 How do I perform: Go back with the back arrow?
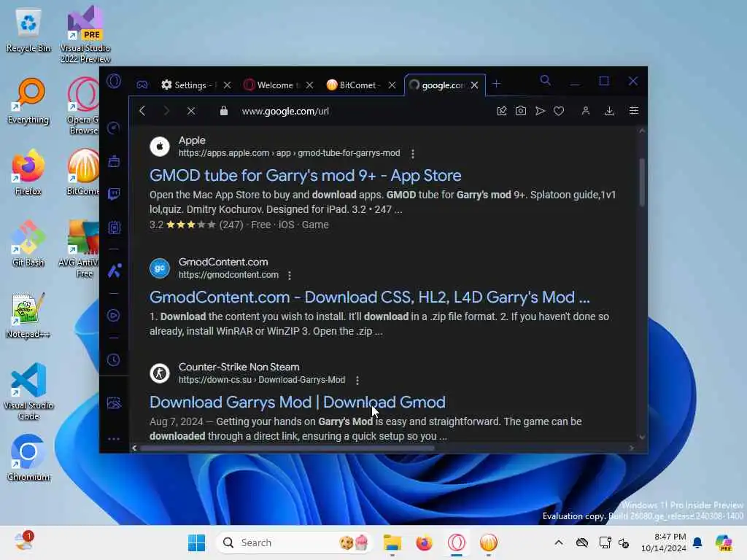(142, 111)
